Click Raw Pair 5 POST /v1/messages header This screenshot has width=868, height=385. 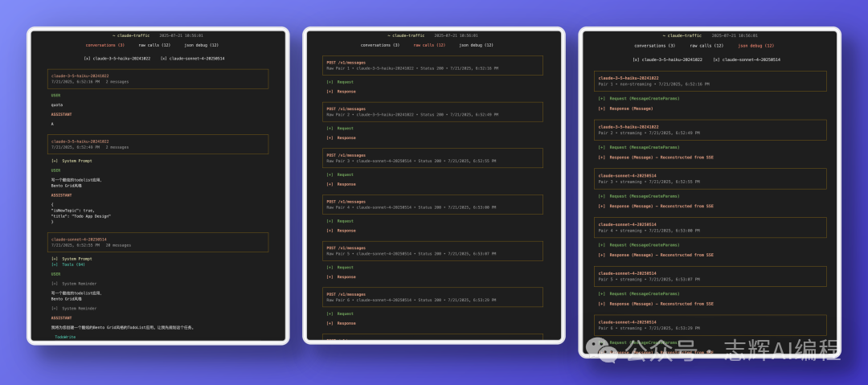pos(432,251)
